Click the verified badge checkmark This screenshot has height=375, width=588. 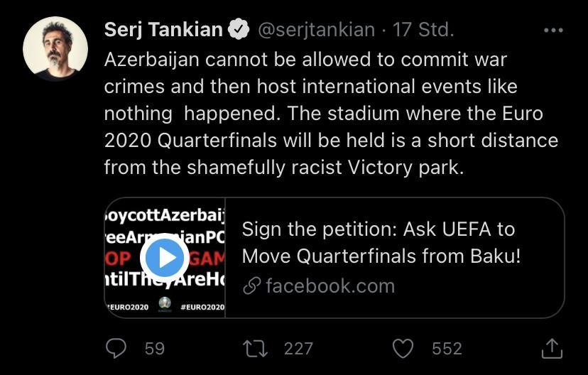(240, 30)
